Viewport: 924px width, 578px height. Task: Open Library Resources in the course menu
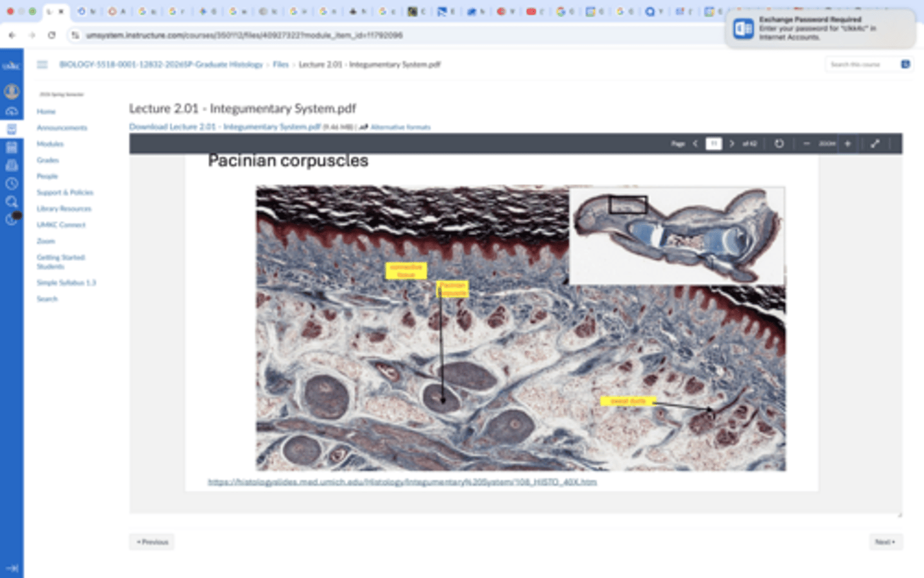coord(64,208)
